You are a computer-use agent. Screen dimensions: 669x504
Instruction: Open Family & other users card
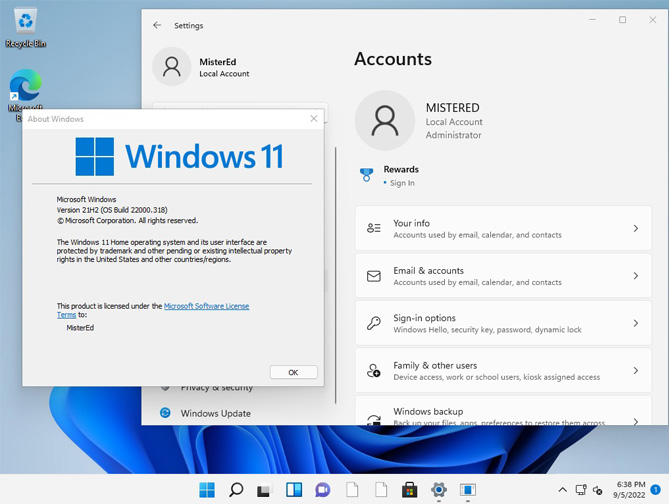(503, 370)
